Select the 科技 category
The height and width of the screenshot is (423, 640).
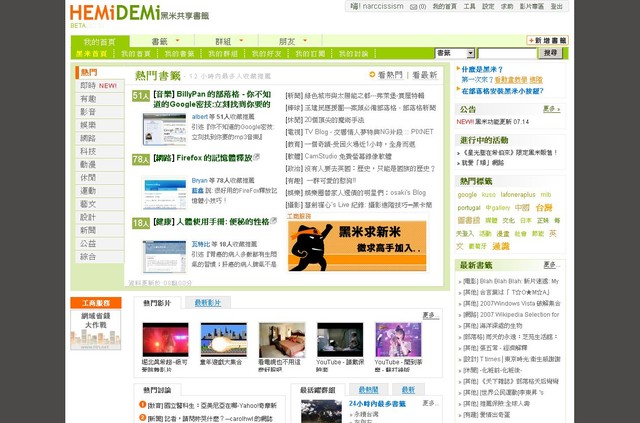point(100,151)
